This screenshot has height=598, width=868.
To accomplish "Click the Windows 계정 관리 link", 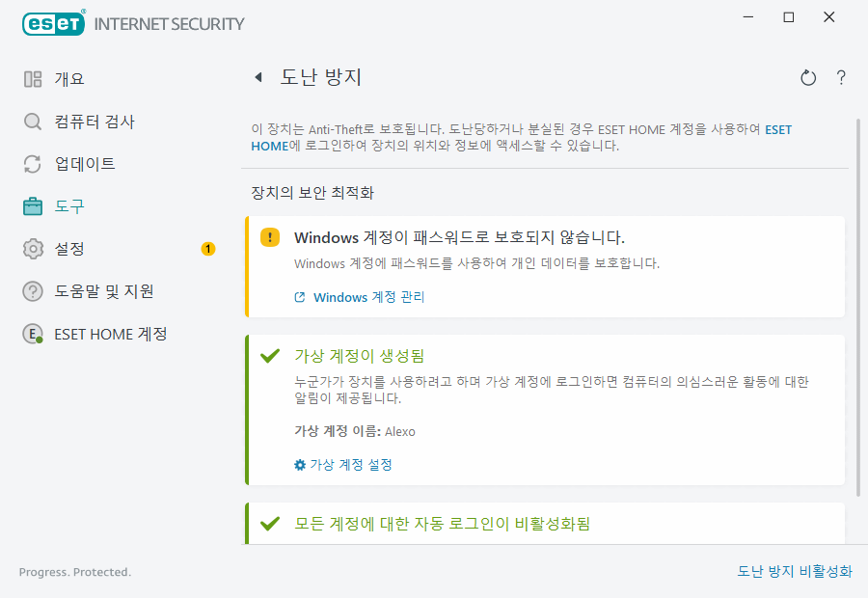I will tap(370, 298).
